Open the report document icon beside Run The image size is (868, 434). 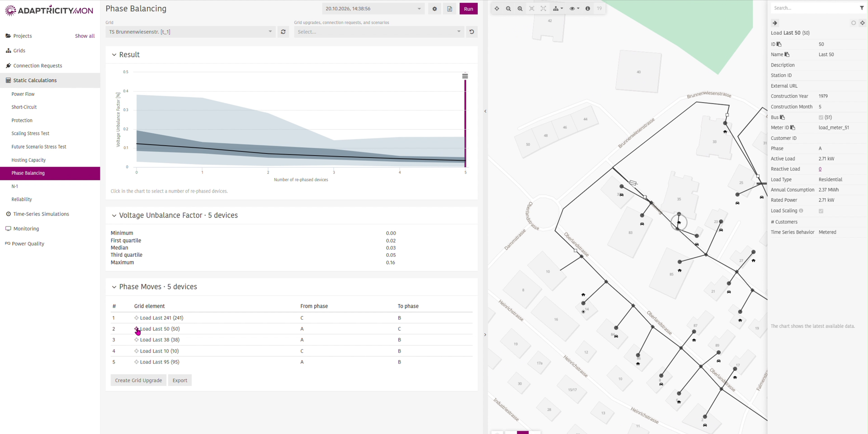point(449,9)
